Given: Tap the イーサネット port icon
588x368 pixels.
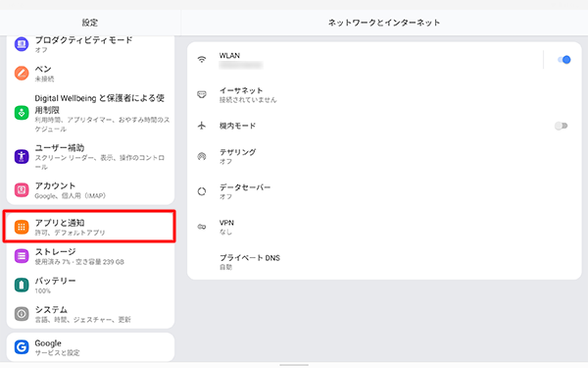Looking at the screenshot, I should (202, 94).
